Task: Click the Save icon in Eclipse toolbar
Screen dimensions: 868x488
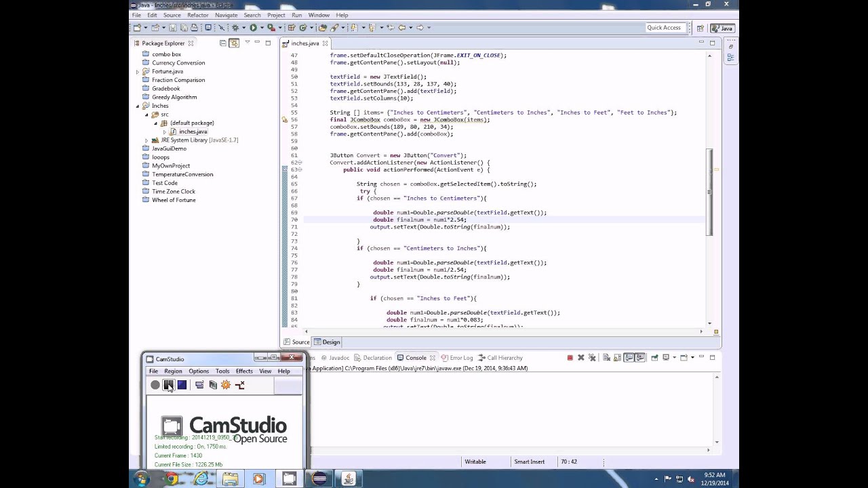Action: pos(172,28)
